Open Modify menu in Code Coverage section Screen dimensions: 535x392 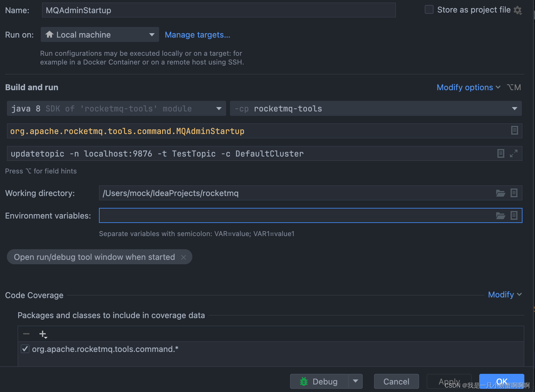[x=501, y=294]
